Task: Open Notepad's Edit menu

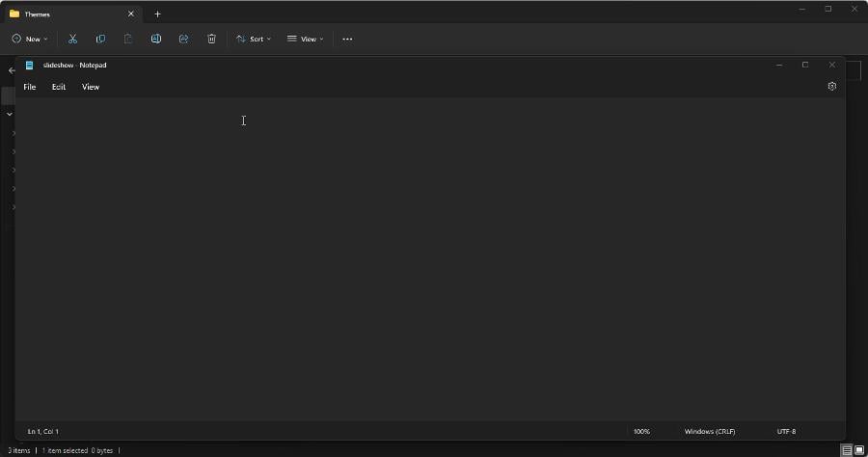Action: [59, 87]
